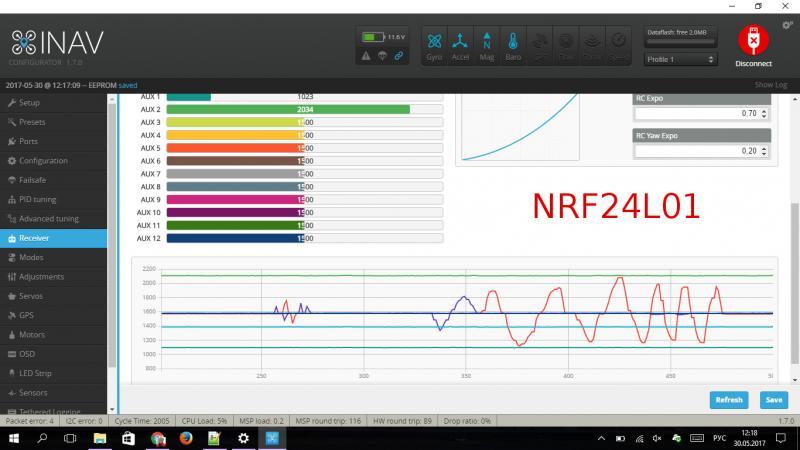
Task: Click the Save button
Action: click(x=772, y=400)
